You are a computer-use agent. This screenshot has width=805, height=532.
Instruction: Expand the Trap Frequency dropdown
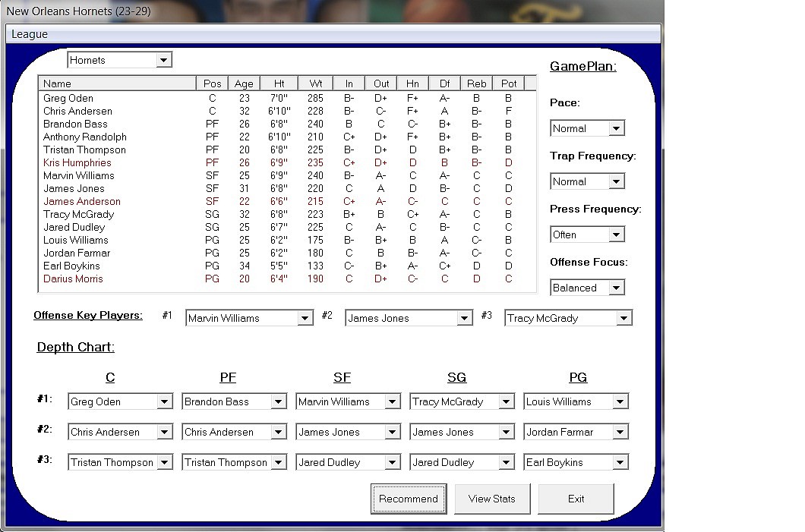point(587,181)
